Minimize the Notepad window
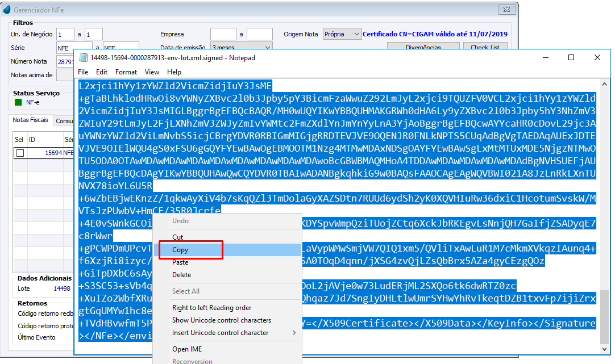Image resolution: width=615 pixels, height=364 pixels. pyautogui.click(x=545, y=57)
